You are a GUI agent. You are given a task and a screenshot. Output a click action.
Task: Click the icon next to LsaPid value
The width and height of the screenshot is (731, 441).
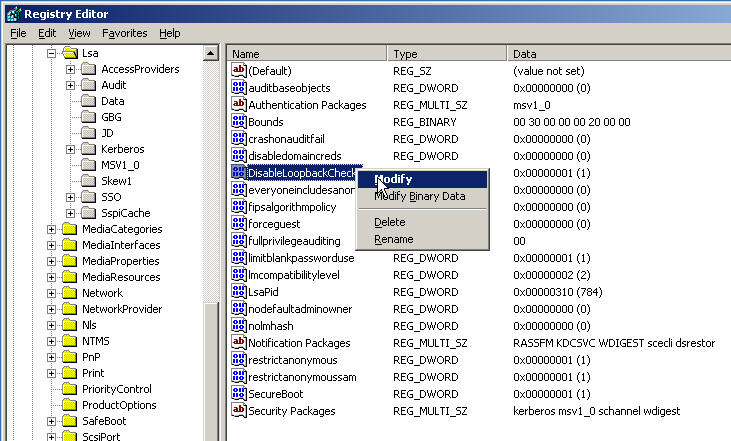click(x=239, y=292)
